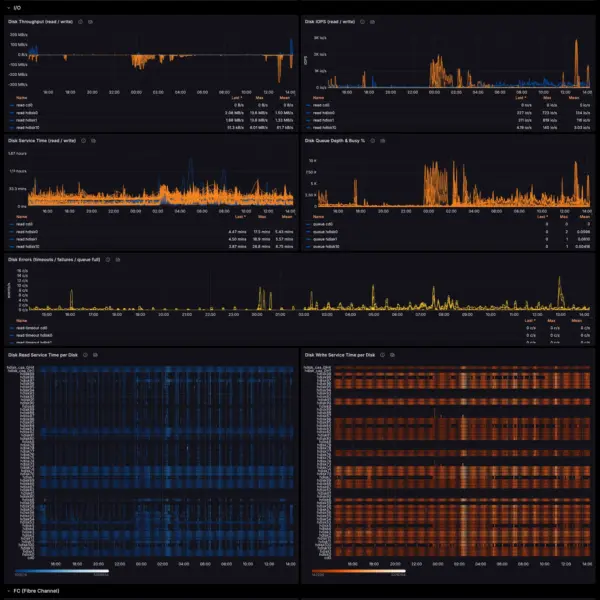Sort Disk Queue Depth legend by Mean column
Screen dimensions: 600x600
coord(584,217)
